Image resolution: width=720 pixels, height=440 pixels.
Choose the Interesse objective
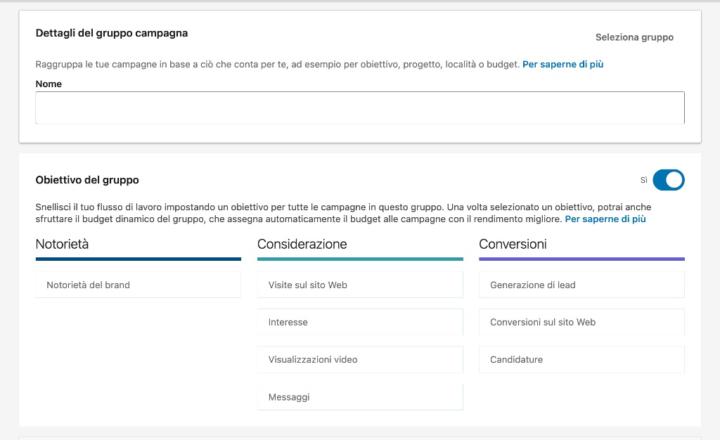360,323
